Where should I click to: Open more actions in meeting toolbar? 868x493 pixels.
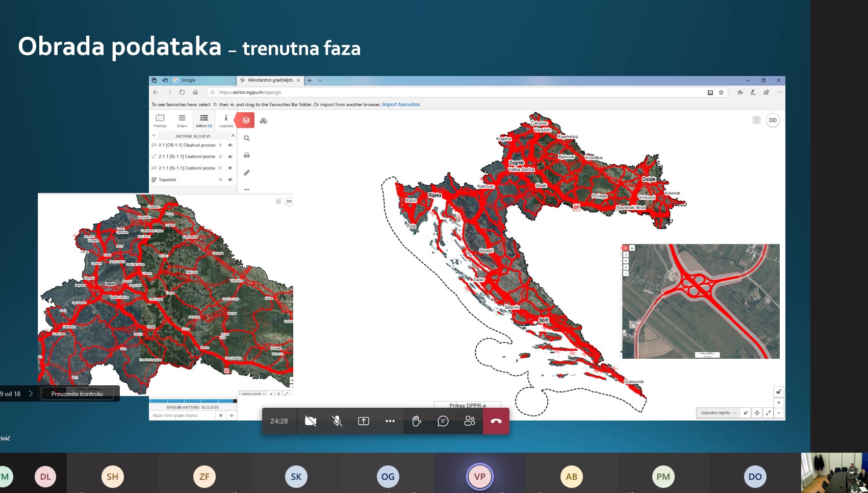coord(390,421)
